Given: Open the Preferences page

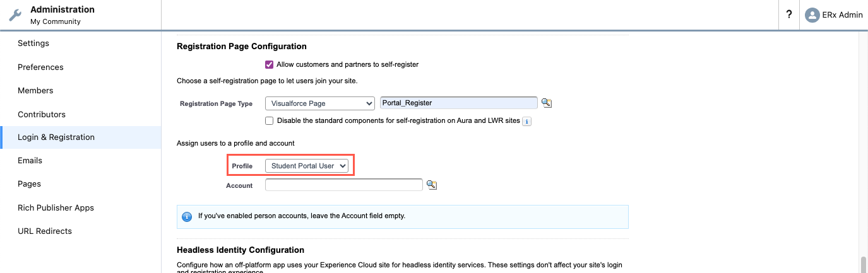Looking at the screenshot, I should click(40, 67).
